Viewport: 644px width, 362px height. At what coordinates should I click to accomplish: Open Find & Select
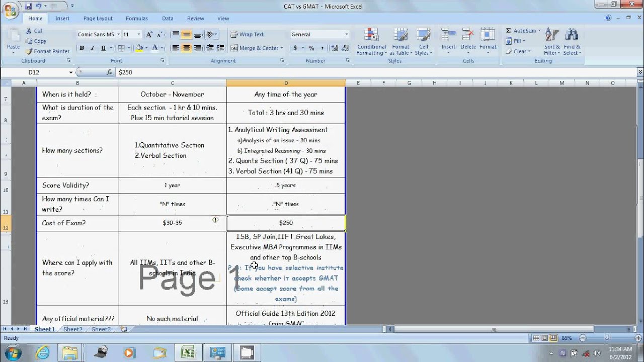[572, 41]
